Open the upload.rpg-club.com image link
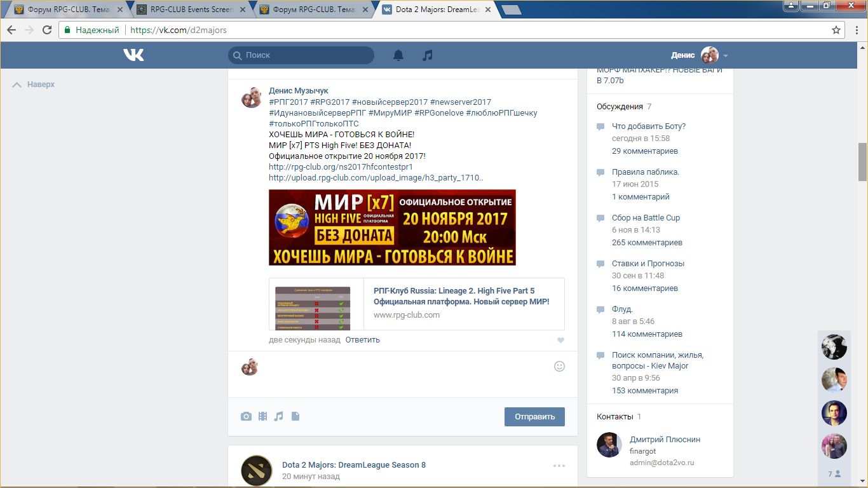This screenshot has width=868, height=488. pos(376,178)
